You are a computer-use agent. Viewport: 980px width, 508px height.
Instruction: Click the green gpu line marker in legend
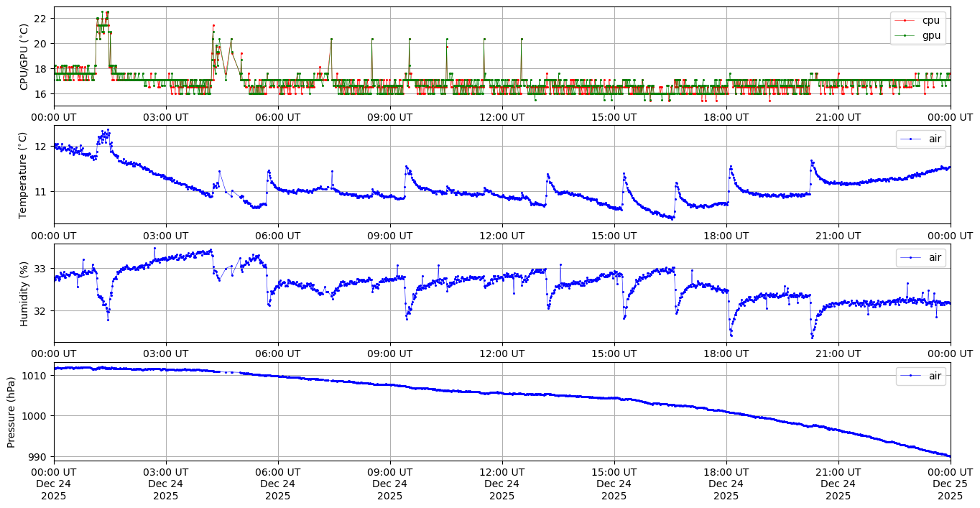[906, 34]
